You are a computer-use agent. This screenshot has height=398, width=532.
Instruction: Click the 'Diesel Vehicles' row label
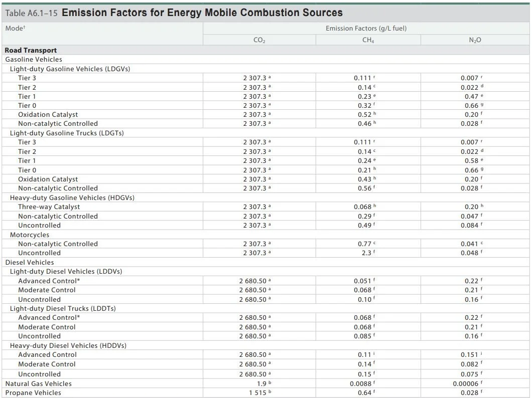30,263
